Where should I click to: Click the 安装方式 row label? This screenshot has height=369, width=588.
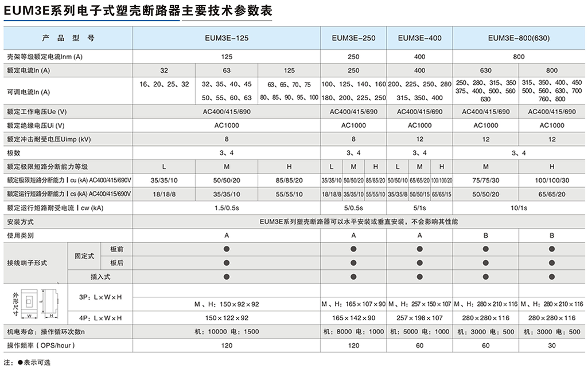pyautogui.click(x=21, y=221)
